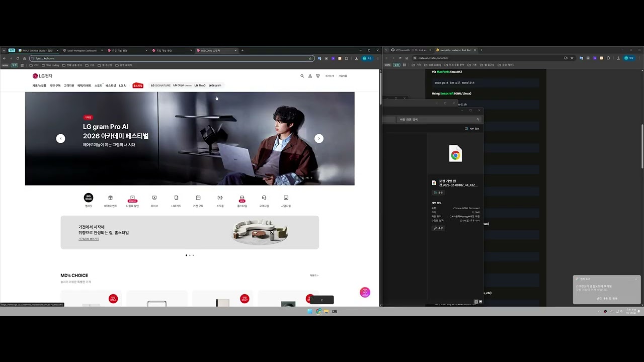The image size is (644, 362).
Task: Show next hero banner slide
Action: (x=319, y=138)
